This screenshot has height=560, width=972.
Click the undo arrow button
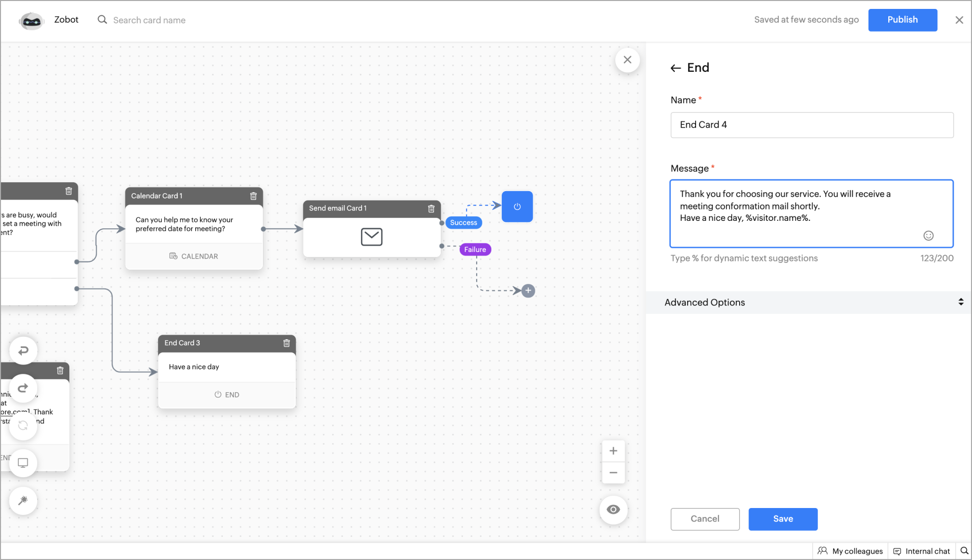click(23, 351)
